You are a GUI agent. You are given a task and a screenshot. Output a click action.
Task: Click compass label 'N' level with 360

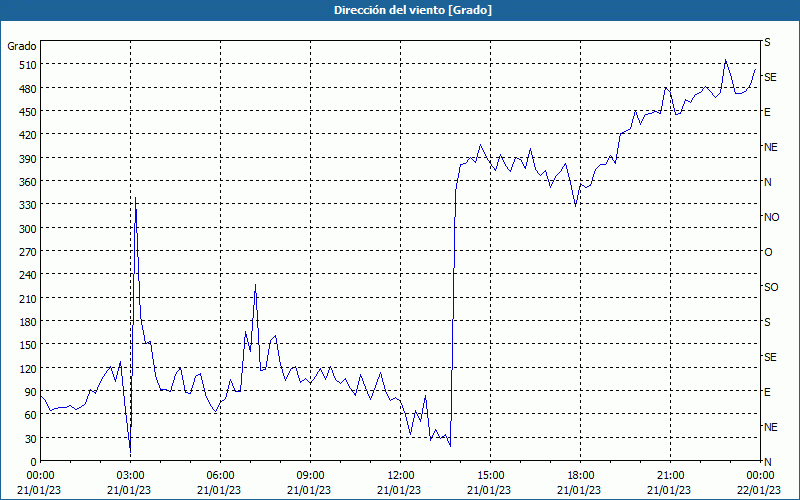767,182
